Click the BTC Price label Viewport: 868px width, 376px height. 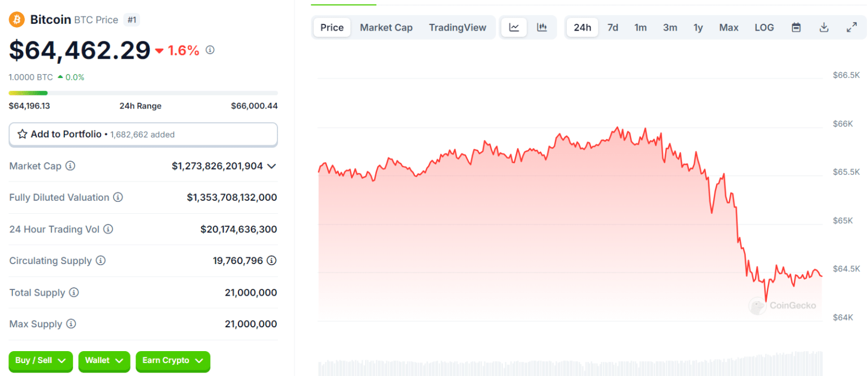[x=96, y=20]
